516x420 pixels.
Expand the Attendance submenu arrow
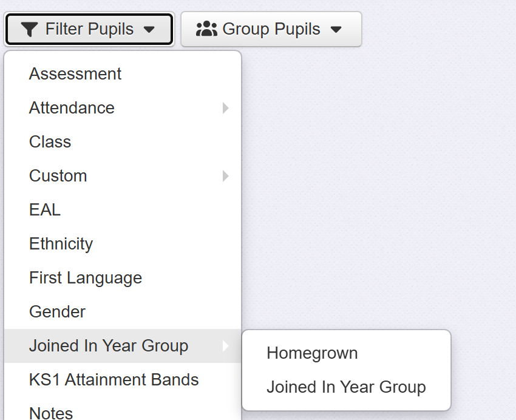tap(226, 108)
